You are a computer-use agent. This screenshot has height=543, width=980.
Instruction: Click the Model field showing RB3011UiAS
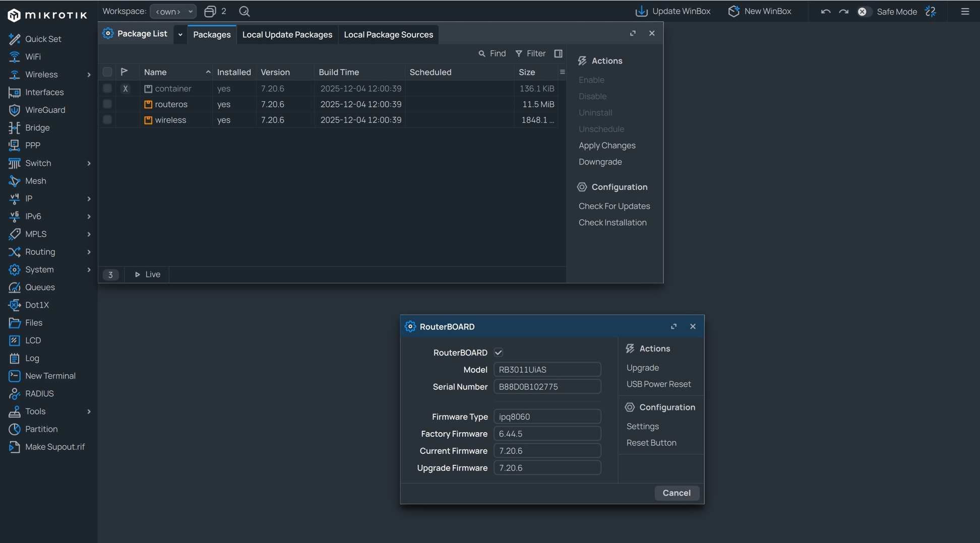coord(547,370)
